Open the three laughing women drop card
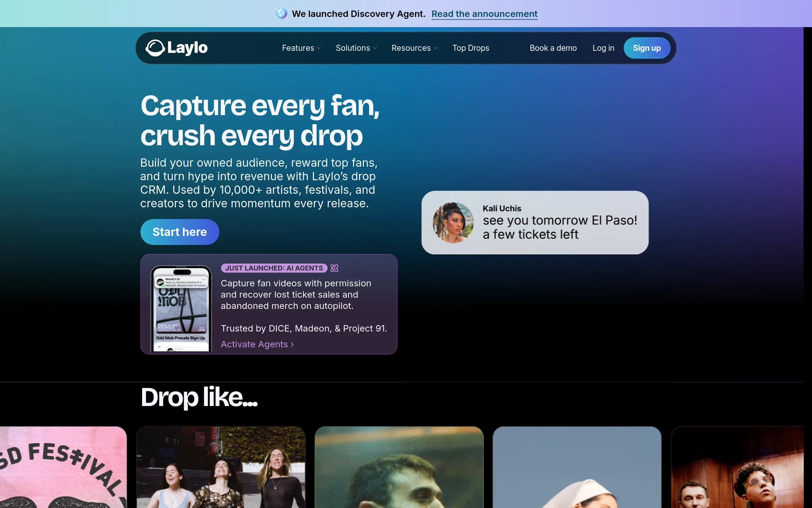Screen dimensions: 812x508 [x=221, y=467]
